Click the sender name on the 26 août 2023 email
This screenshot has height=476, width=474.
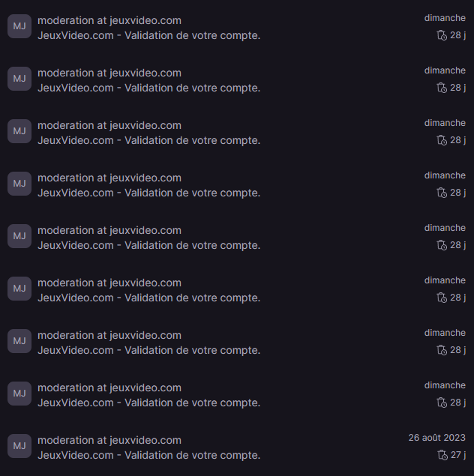[109, 440]
